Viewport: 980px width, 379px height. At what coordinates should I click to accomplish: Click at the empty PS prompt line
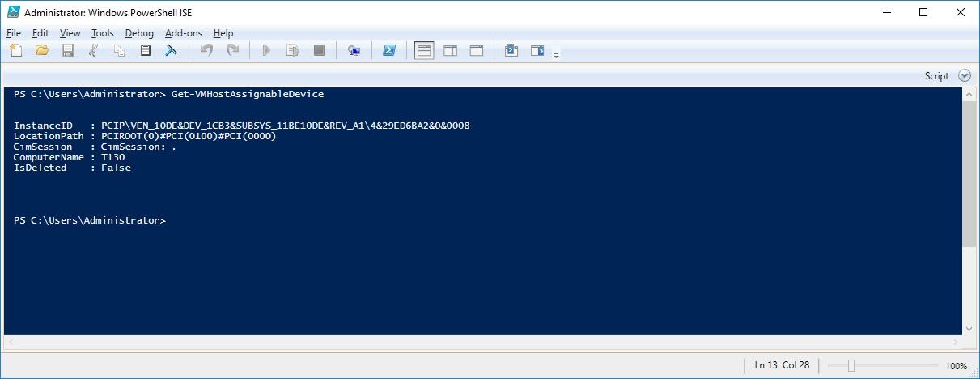point(90,220)
